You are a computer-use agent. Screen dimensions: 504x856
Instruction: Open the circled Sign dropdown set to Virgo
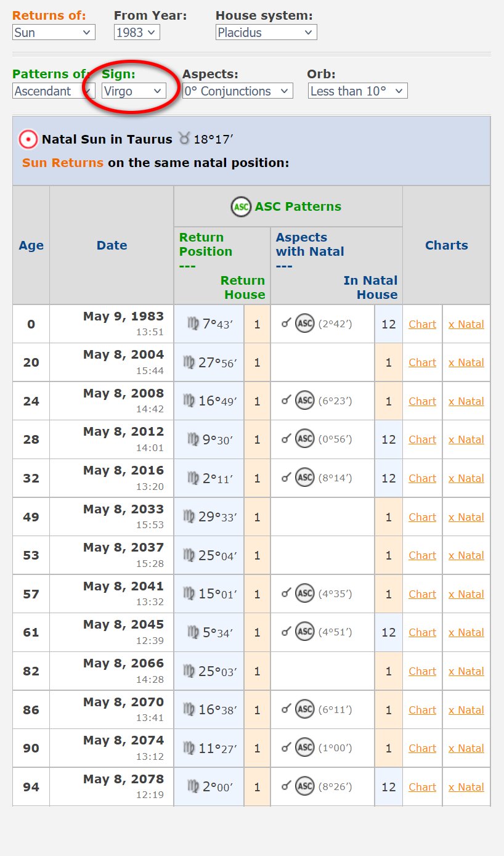pos(133,91)
